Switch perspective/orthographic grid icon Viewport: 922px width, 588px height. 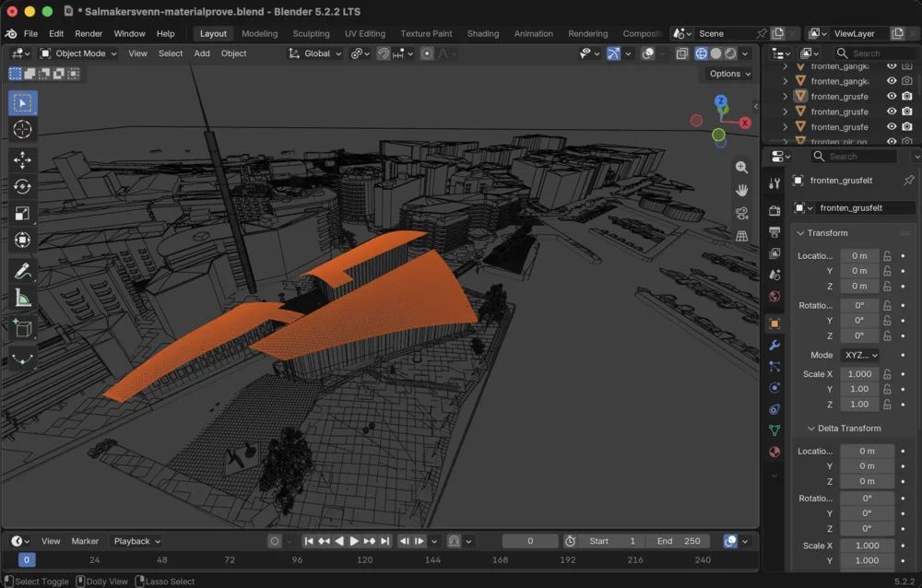tap(741, 236)
